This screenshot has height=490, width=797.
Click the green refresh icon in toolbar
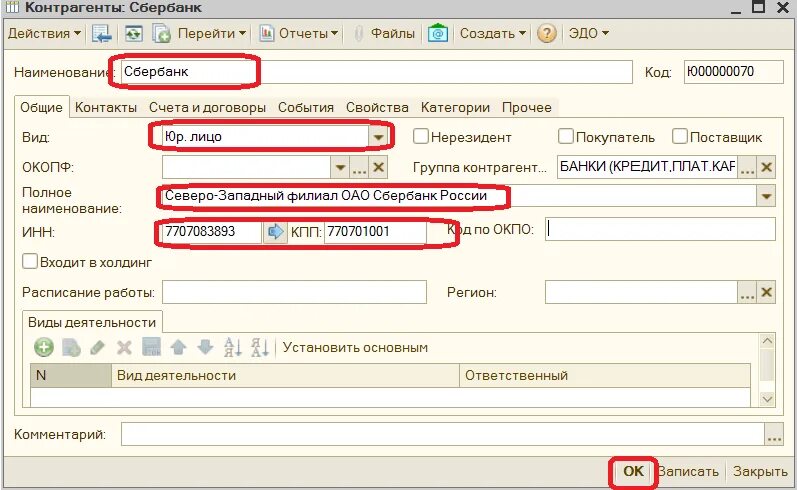(x=133, y=34)
